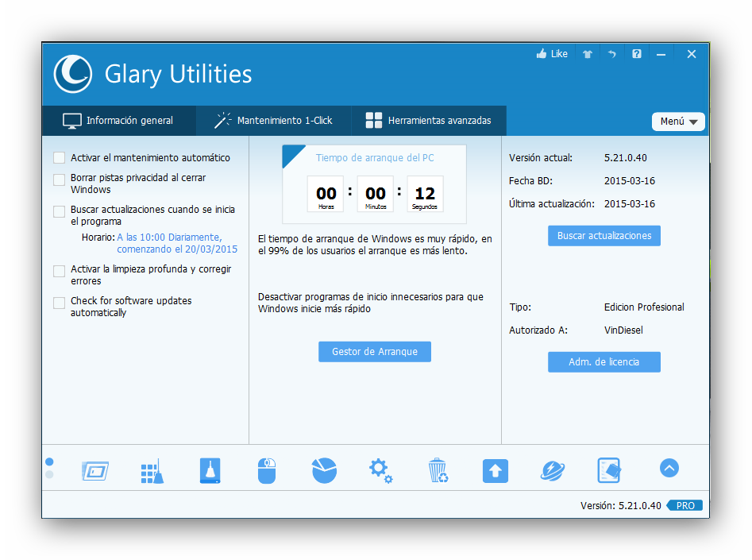The image size is (752, 560).
Task: Click the File Shredder document icon
Action: tap(609, 470)
